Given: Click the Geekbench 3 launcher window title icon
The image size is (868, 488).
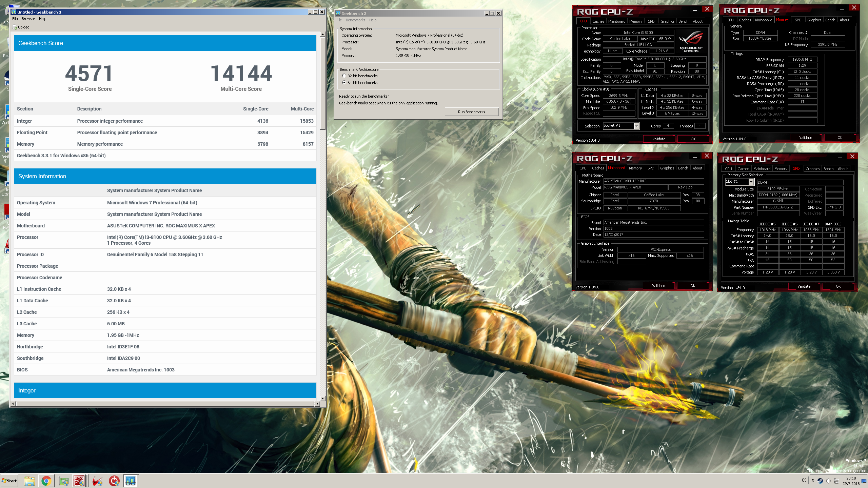Looking at the screenshot, I should tap(338, 13).
